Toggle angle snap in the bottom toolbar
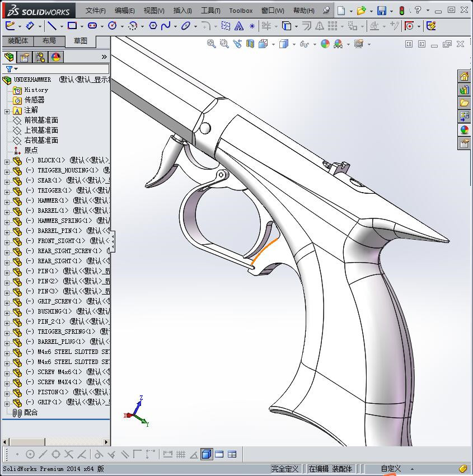473x476 pixels. click(194, 455)
